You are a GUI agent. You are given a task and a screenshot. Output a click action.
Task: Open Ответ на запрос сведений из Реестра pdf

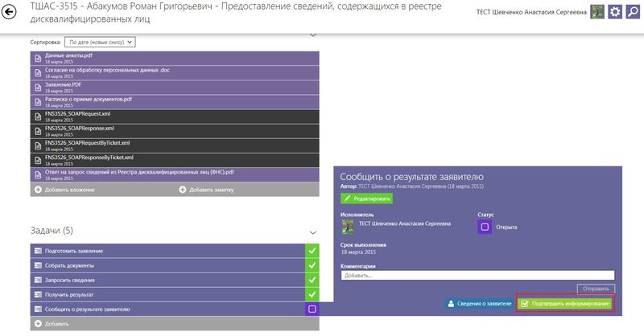pyautogui.click(x=175, y=174)
